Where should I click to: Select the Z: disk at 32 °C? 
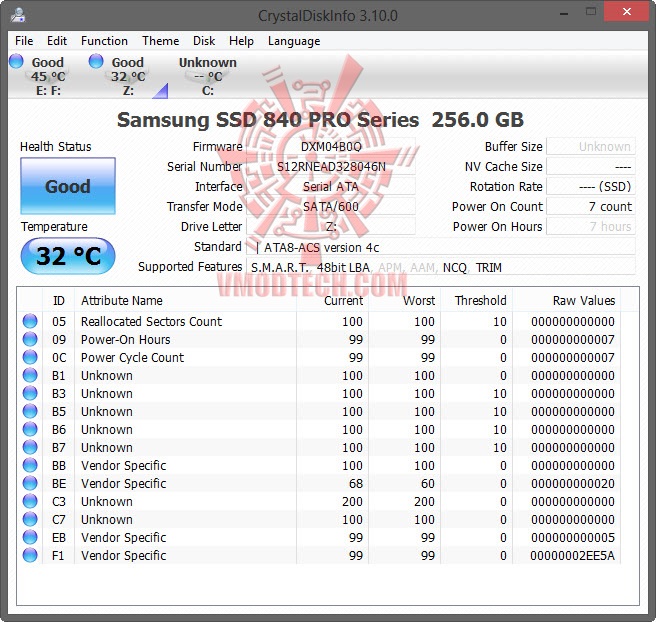pos(128,76)
